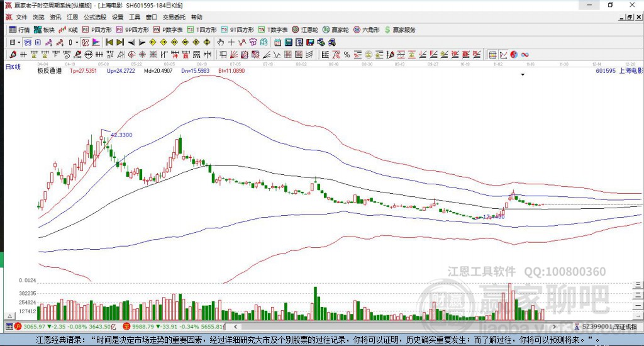Screen dimensions: 644x346
Task: Open the P数字表 tool
Action: click(168, 30)
